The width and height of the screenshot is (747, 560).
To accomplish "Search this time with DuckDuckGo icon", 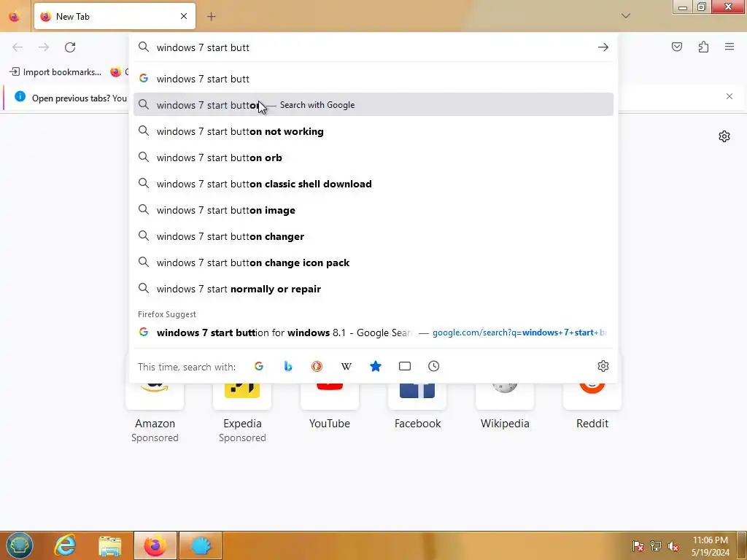I will point(317,366).
